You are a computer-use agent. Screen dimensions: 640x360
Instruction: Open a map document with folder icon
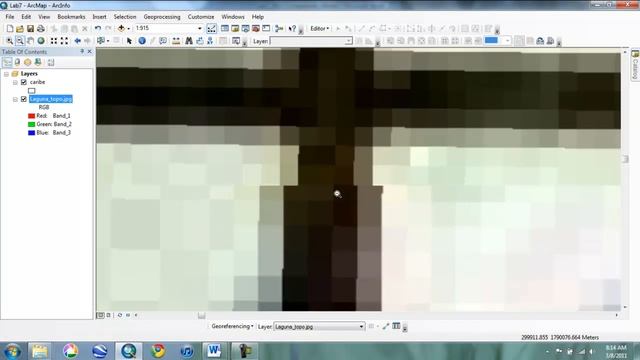(20, 29)
